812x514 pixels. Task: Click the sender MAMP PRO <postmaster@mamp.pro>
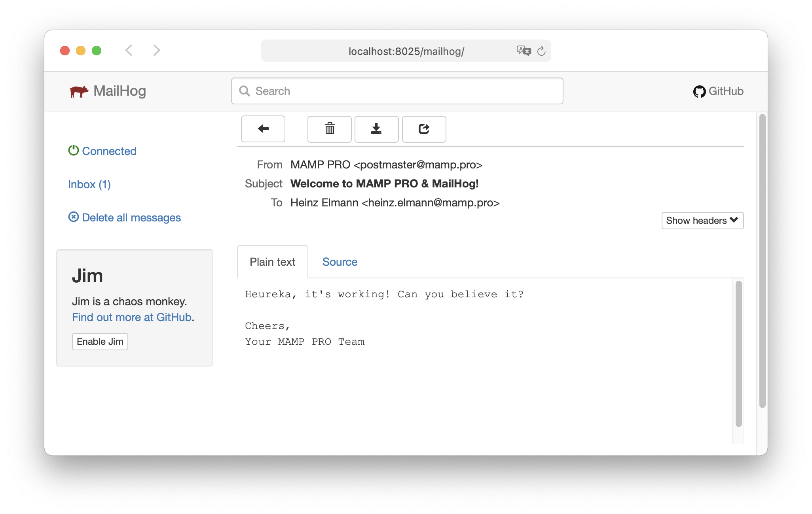pyautogui.click(x=386, y=164)
